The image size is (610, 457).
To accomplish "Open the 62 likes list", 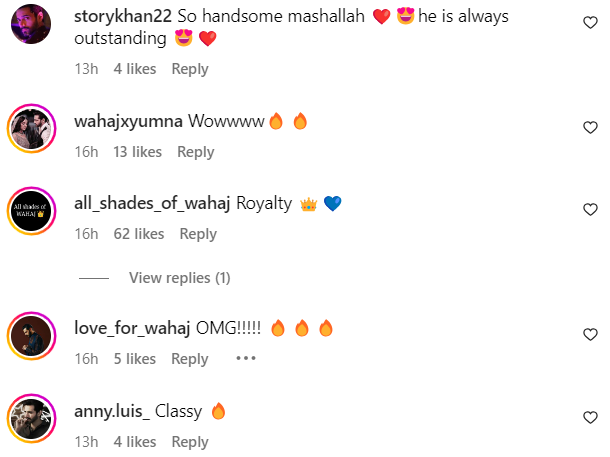I will point(139,234).
